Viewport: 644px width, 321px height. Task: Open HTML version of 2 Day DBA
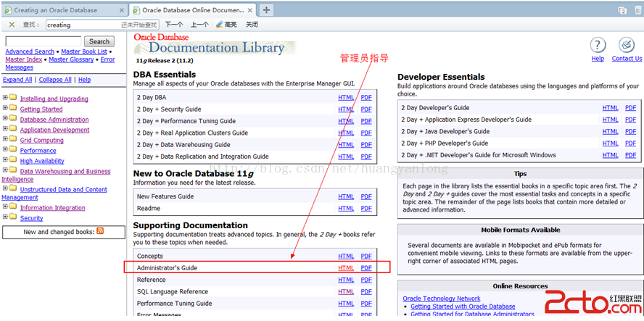tap(346, 98)
